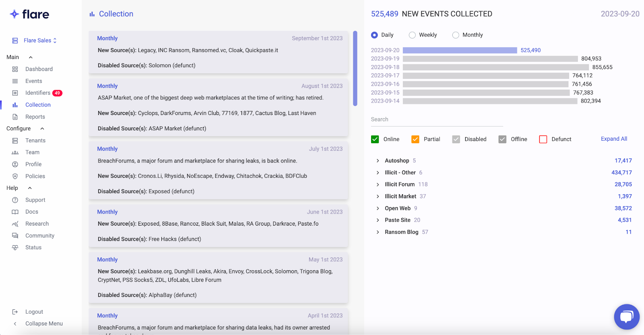This screenshot has height=335, width=644.
Task: Click the Logout exit icon
Action: click(15, 312)
